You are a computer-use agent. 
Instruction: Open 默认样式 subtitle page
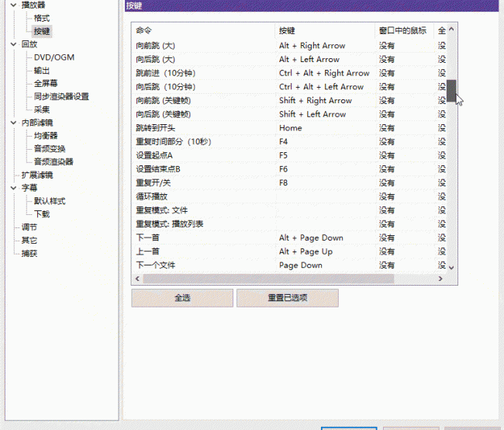pos(50,201)
